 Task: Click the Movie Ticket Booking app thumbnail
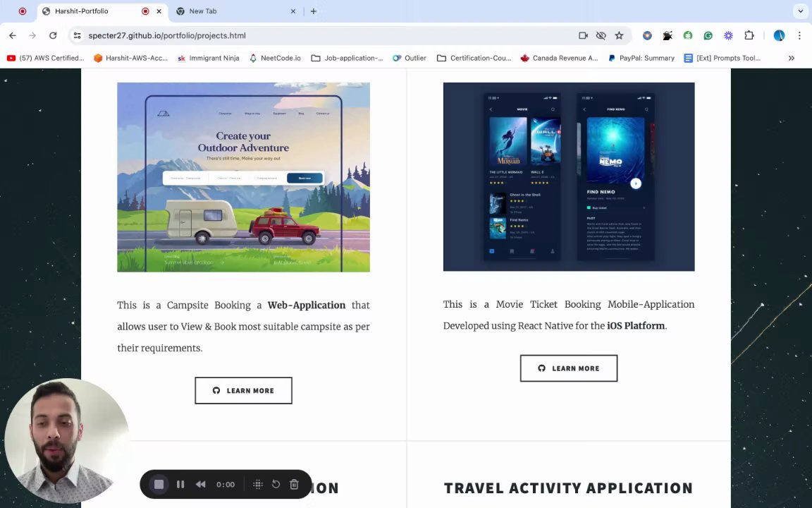pyautogui.click(x=569, y=176)
